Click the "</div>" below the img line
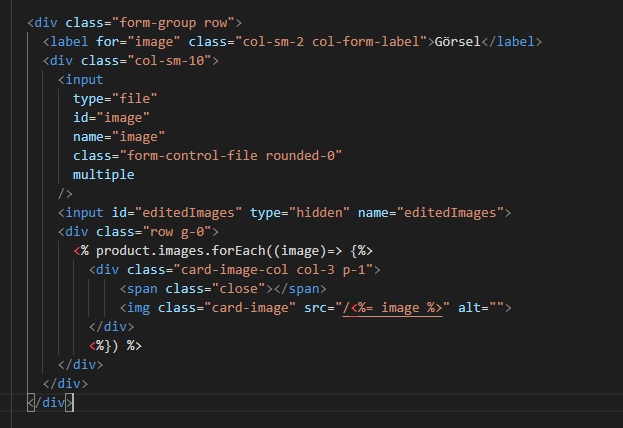623x428 pixels. (112, 327)
